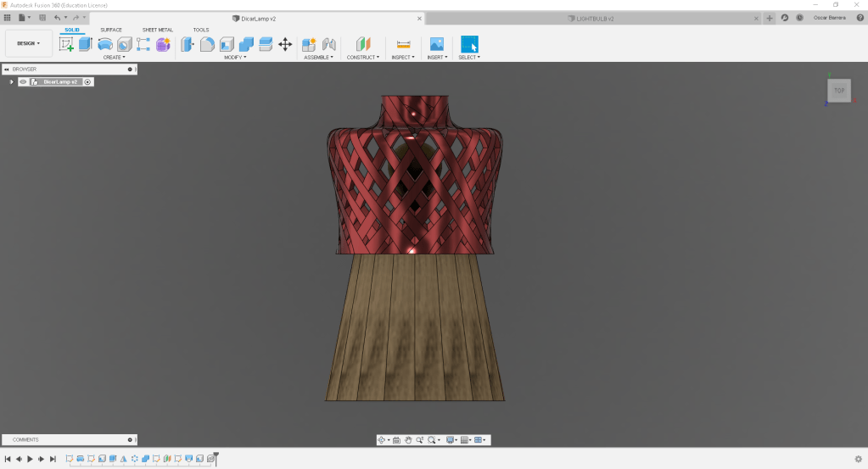Select the Revolve tool
The width and height of the screenshot is (868, 469).
(105, 44)
